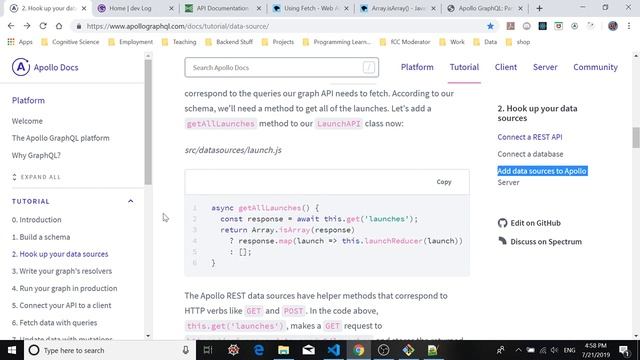
Task: Open the Mail app from the taskbar
Action: tap(309, 350)
